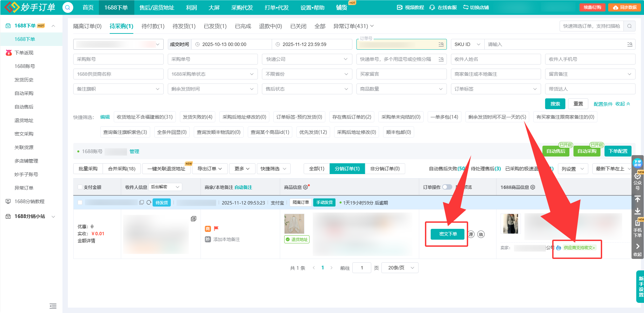This screenshot has width=644, height=313.
Task: Open the 视频教程 video tutorial icon
Action: pos(399,7)
